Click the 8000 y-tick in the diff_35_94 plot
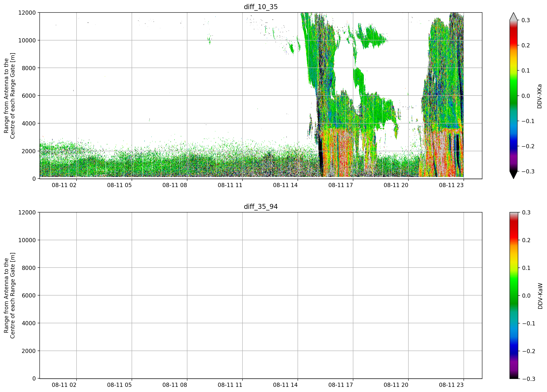The width and height of the screenshot is (547, 392). 29,268
